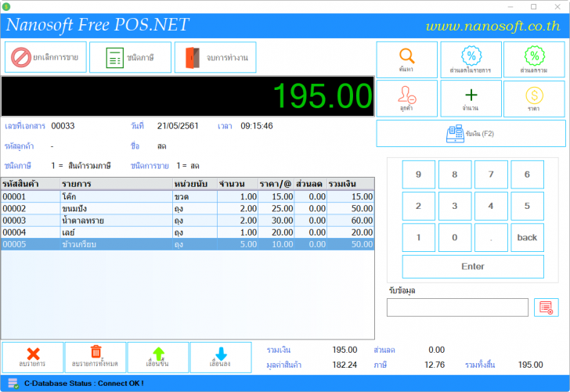Tap keypad number 7
The width and height of the screenshot is (570, 392).
491,174
